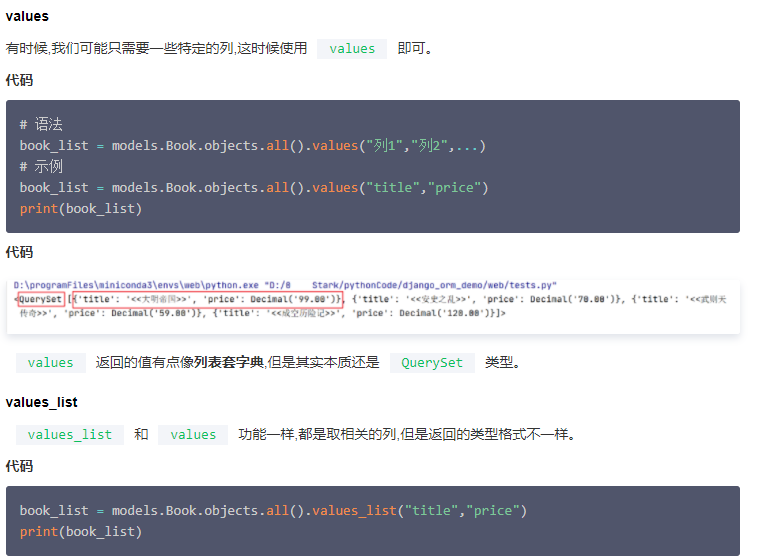Click the green 'QuerySet' inline code tag
The height and width of the screenshot is (559, 761).
click(x=432, y=362)
